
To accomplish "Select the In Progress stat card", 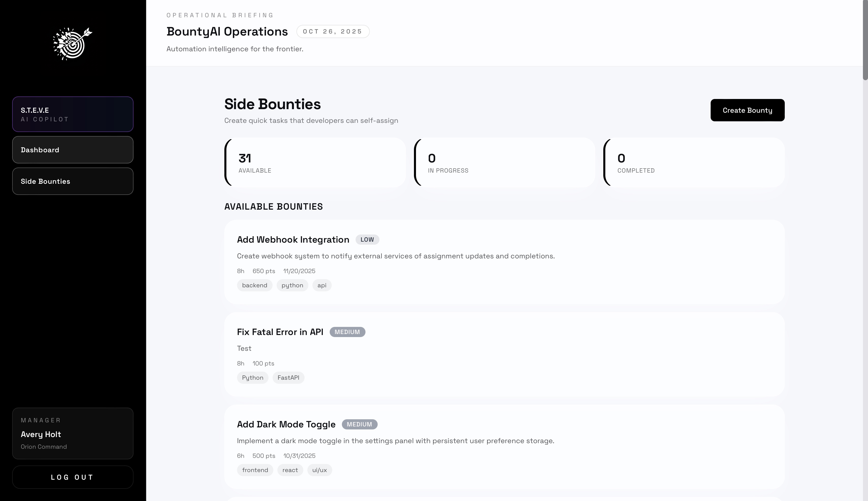I will click(x=504, y=162).
